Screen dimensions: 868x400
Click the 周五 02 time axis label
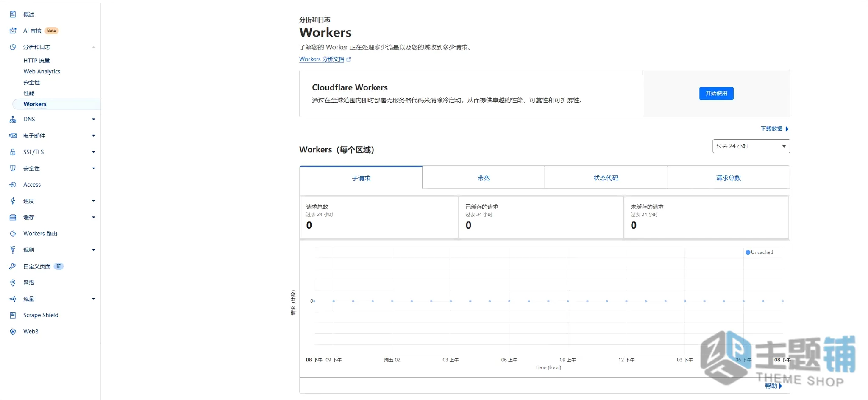pos(392,360)
